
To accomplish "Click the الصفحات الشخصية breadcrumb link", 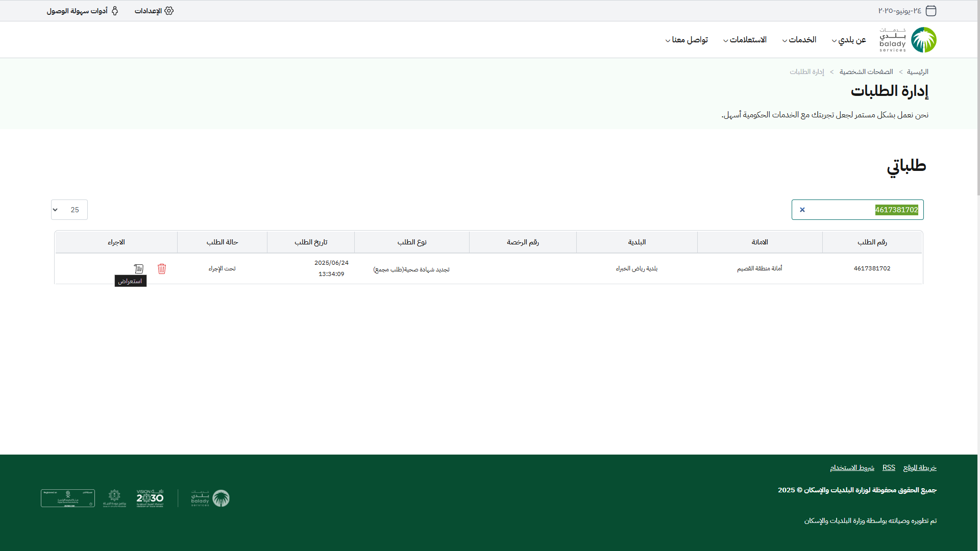I will pyautogui.click(x=866, y=72).
